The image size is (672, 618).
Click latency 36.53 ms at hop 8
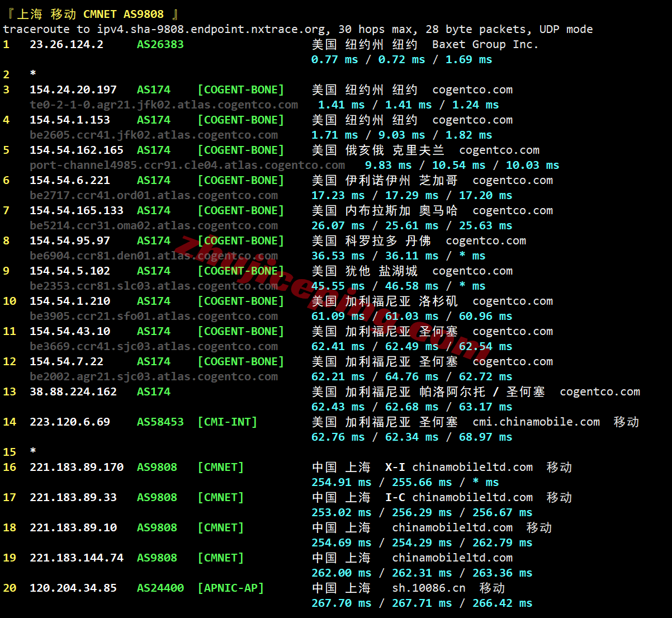point(338,256)
